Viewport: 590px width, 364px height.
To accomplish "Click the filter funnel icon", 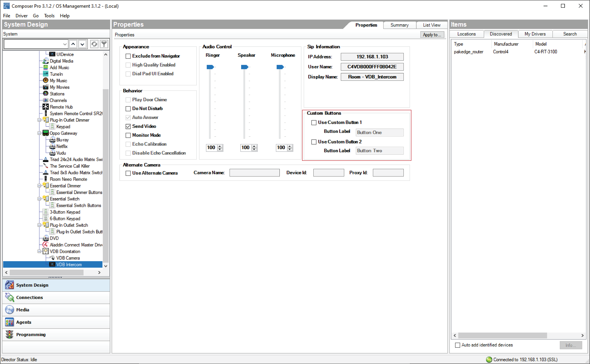I will click(104, 44).
